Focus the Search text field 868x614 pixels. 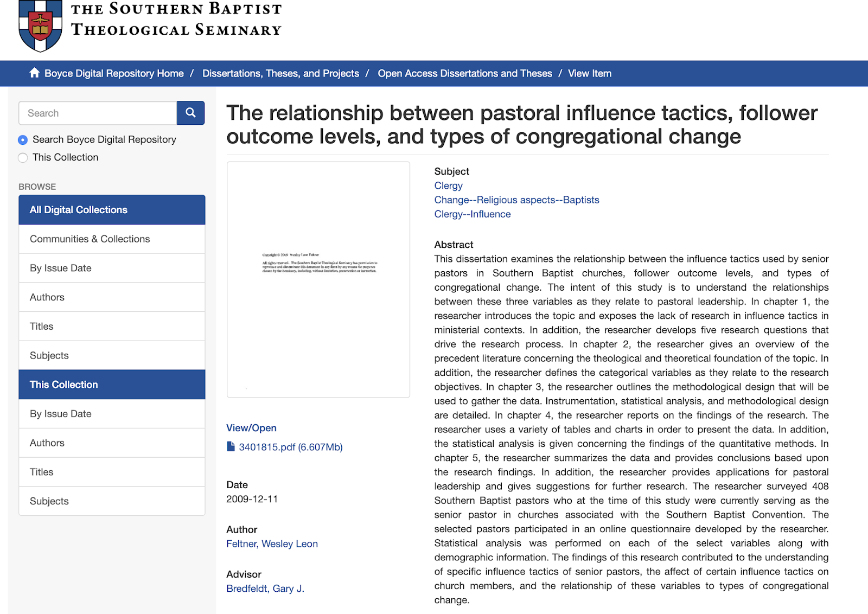click(x=98, y=113)
